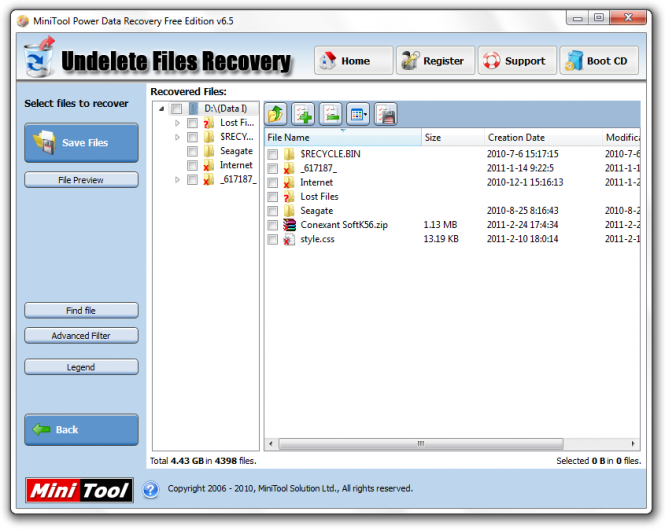Go Back to previous step
665x530 pixels.
pyautogui.click(x=81, y=430)
